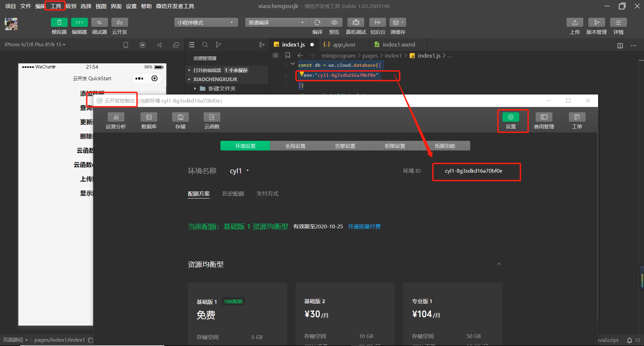Mute the simulator sound with speaker icon
This screenshot has height=346, width=644.
[x=159, y=44]
